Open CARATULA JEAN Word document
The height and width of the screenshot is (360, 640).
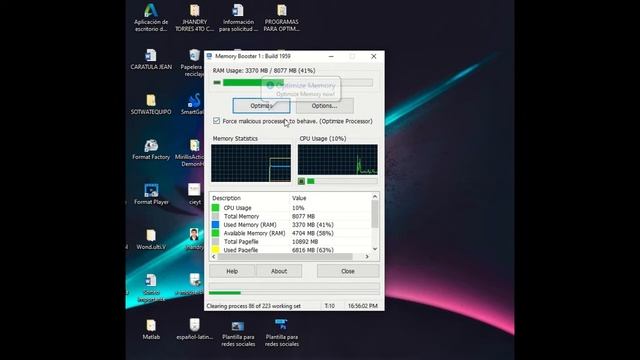click(151, 60)
